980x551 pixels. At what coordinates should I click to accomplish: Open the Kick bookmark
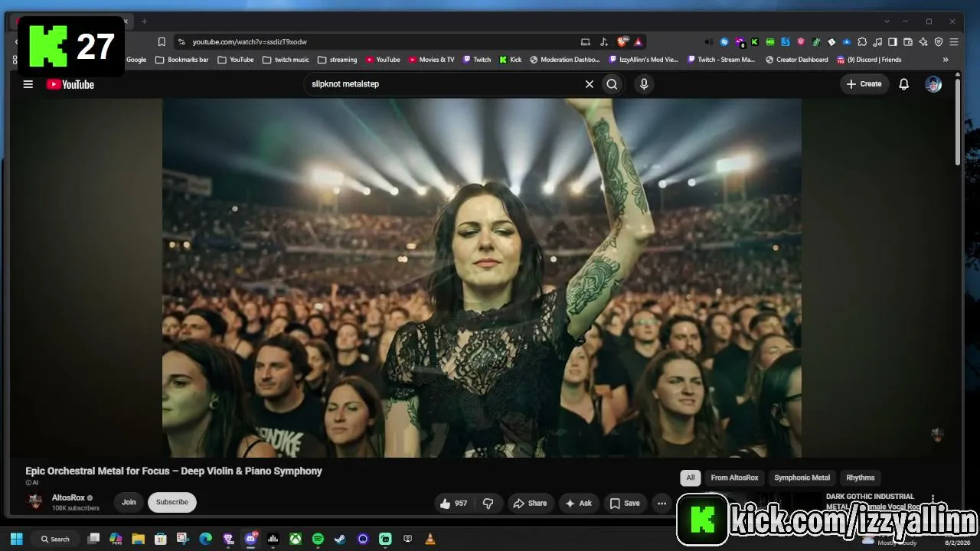[x=511, y=60]
